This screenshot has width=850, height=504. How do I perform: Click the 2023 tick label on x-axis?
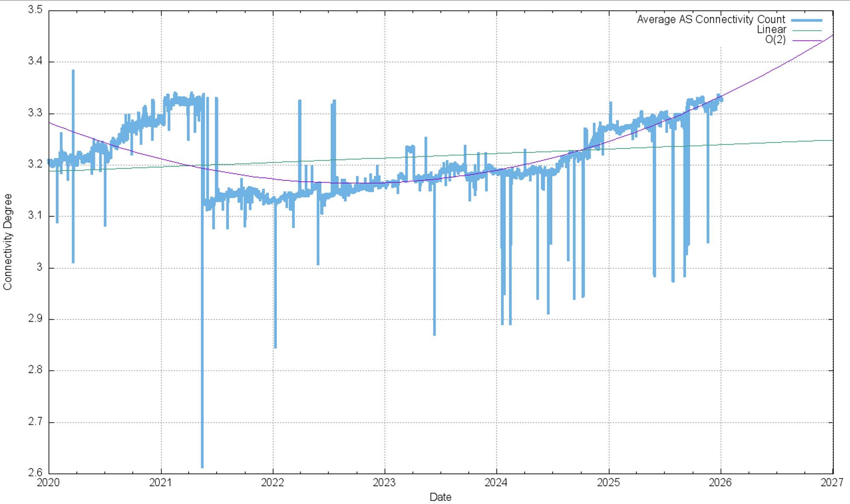385,482
